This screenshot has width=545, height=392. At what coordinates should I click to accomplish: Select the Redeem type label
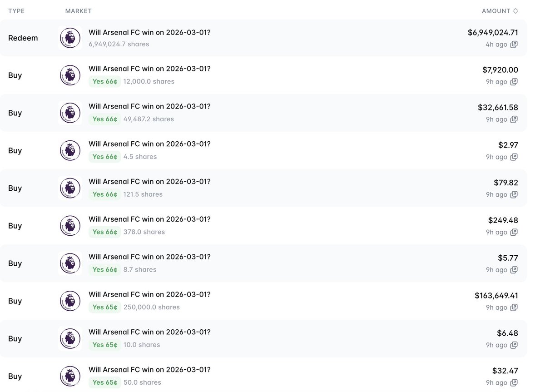pyautogui.click(x=23, y=38)
